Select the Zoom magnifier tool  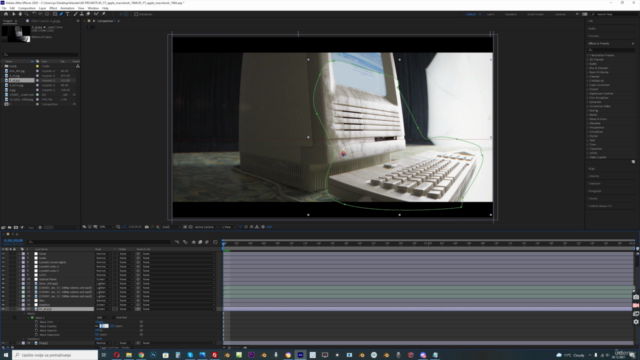[27, 14]
